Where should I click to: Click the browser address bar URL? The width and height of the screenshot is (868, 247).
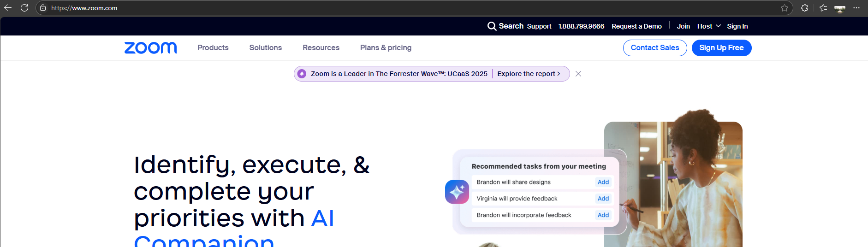pos(84,8)
